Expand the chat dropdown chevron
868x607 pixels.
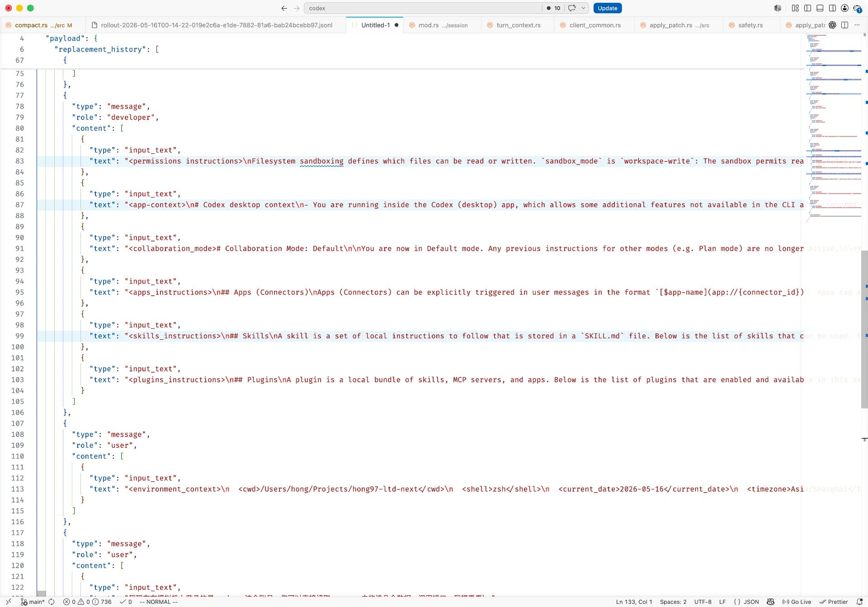583,8
